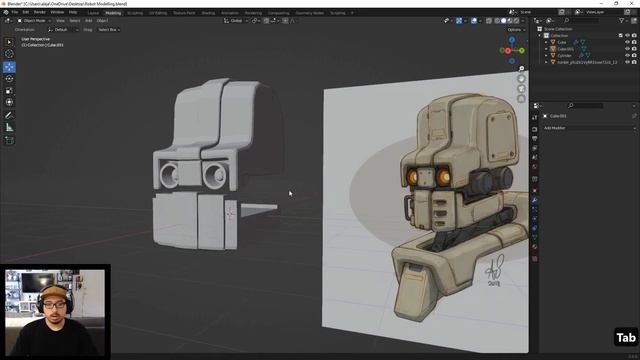Screen dimensions: 640x360
Task: Hide the Cylinder object in outliner
Action: click(627, 56)
